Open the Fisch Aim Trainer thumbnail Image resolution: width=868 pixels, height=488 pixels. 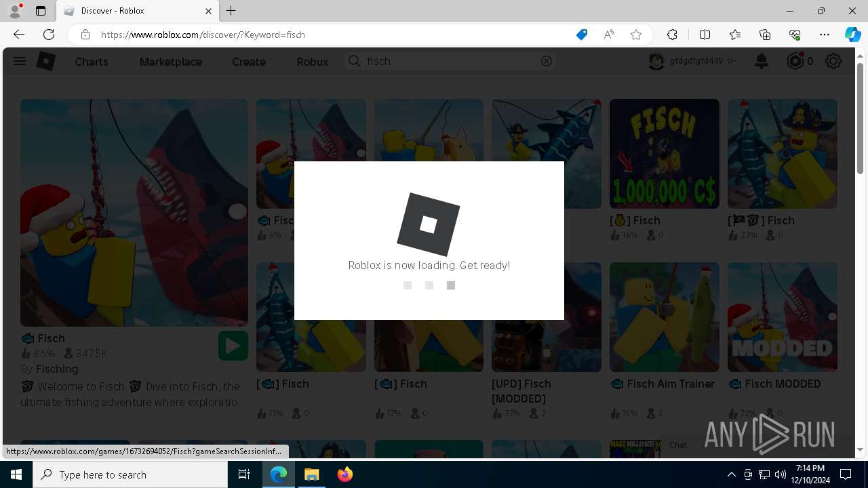click(665, 317)
